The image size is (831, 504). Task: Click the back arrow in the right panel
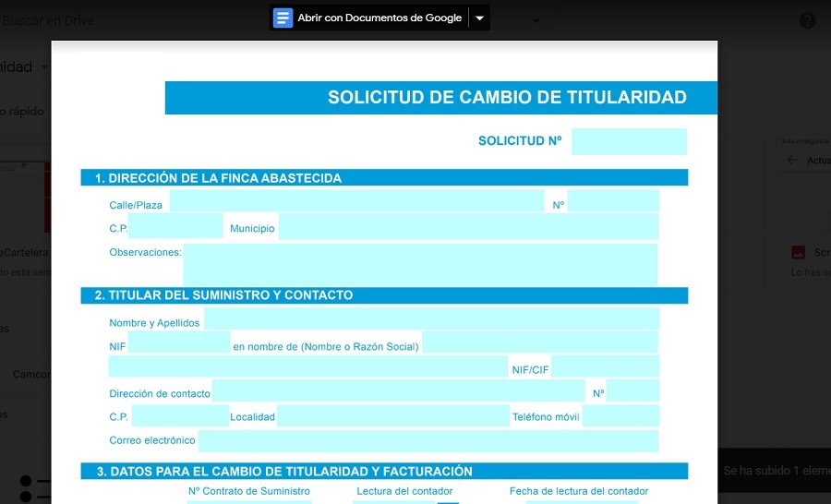click(x=791, y=161)
